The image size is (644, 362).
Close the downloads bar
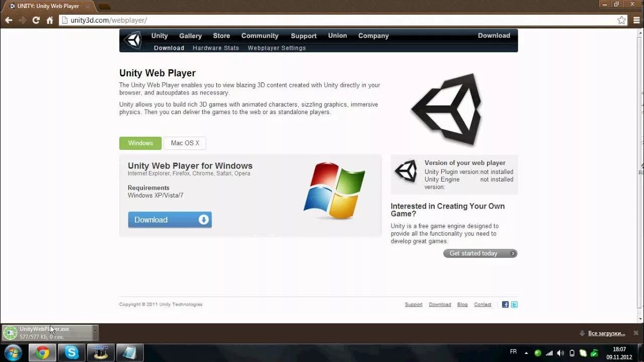[636, 333]
